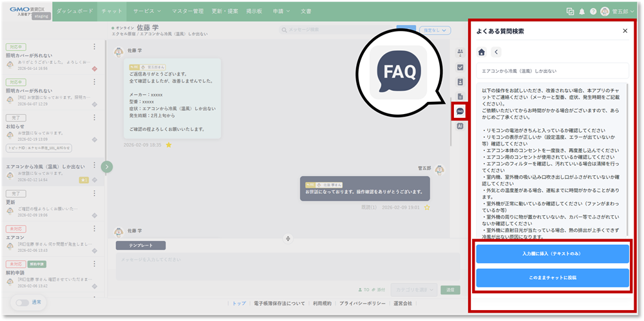The width and height of the screenshot is (644, 321).
Task: Click the FAQ home icon
Action: pos(481,52)
